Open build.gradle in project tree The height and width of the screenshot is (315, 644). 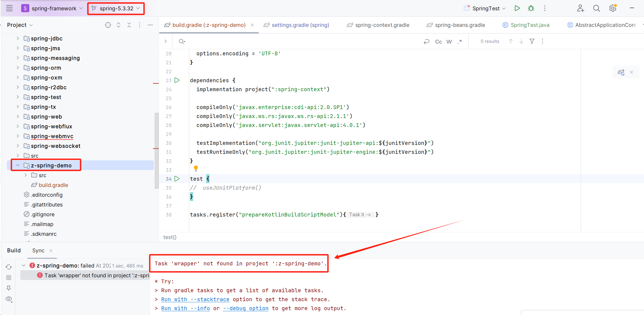[x=53, y=185]
